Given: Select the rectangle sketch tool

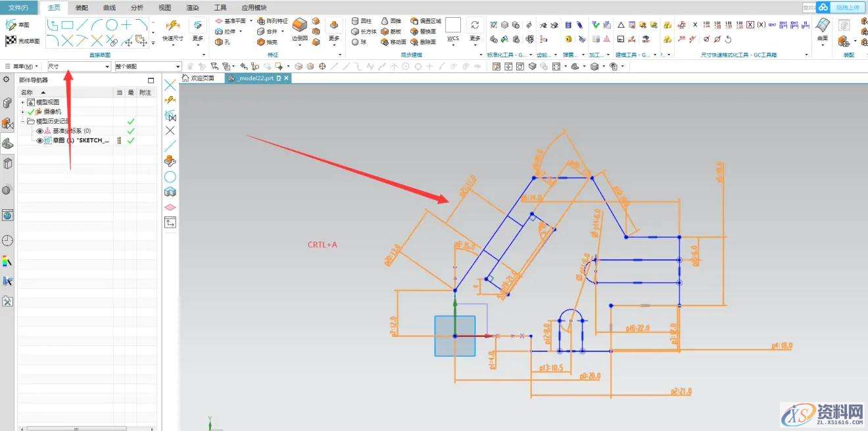Looking at the screenshot, I should tap(67, 25).
